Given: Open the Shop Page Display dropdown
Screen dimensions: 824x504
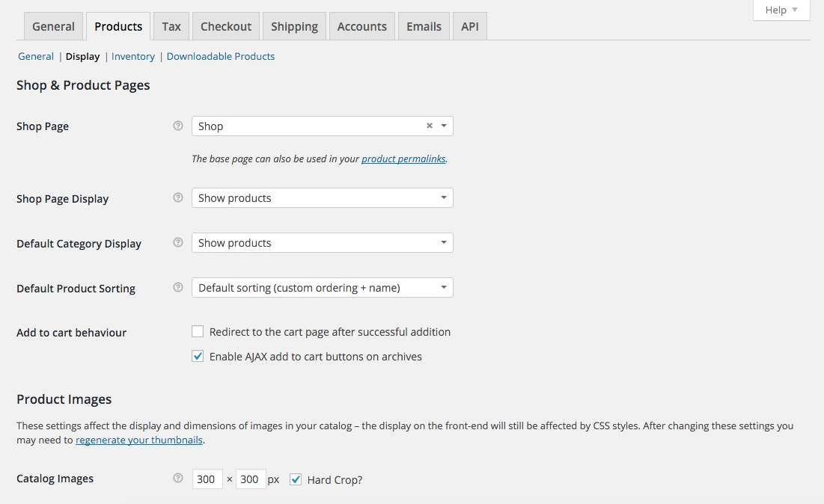Looking at the screenshot, I should (322, 198).
